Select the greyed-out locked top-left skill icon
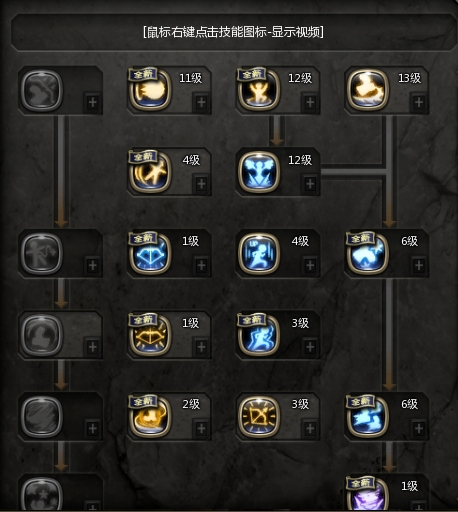The width and height of the screenshot is (458, 512). (x=42, y=89)
